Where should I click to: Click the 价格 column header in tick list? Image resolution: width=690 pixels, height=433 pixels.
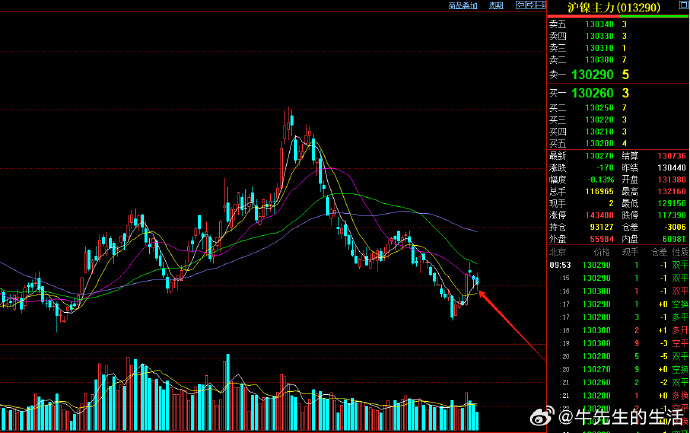coord(587,253)
